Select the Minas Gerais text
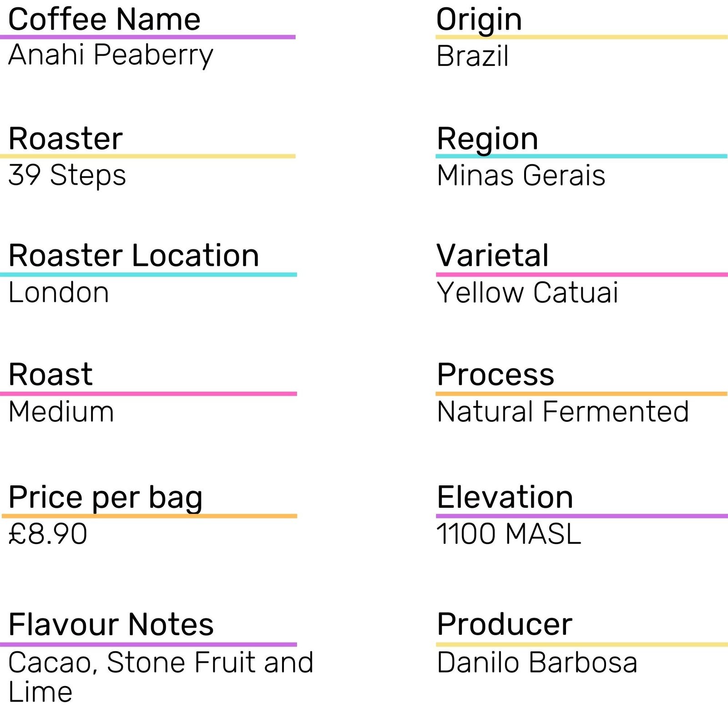 tap(521, 175)
